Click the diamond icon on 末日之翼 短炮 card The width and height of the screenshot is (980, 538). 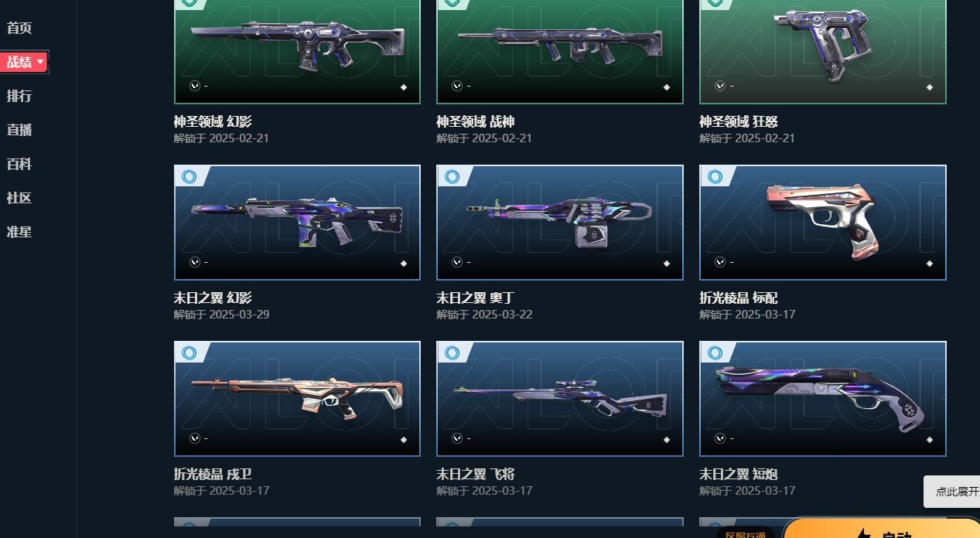click(x=929, y=440)
